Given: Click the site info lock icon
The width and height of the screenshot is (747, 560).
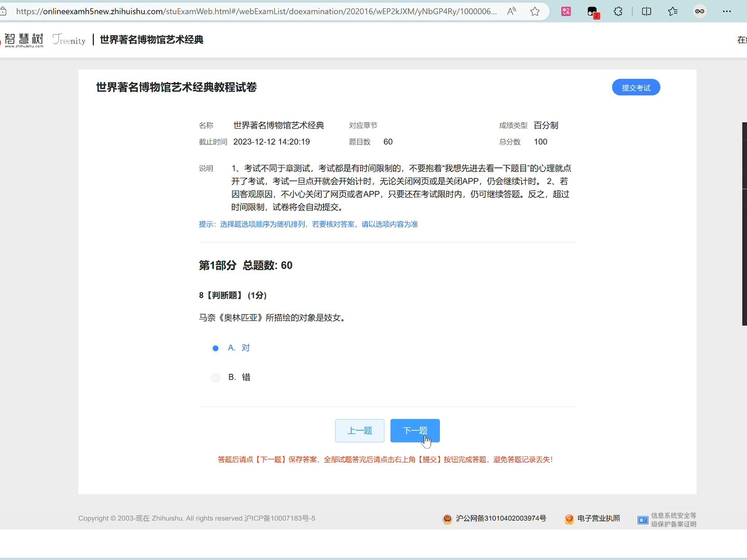Looking at the screenshot, I should (x=3, y=11).
